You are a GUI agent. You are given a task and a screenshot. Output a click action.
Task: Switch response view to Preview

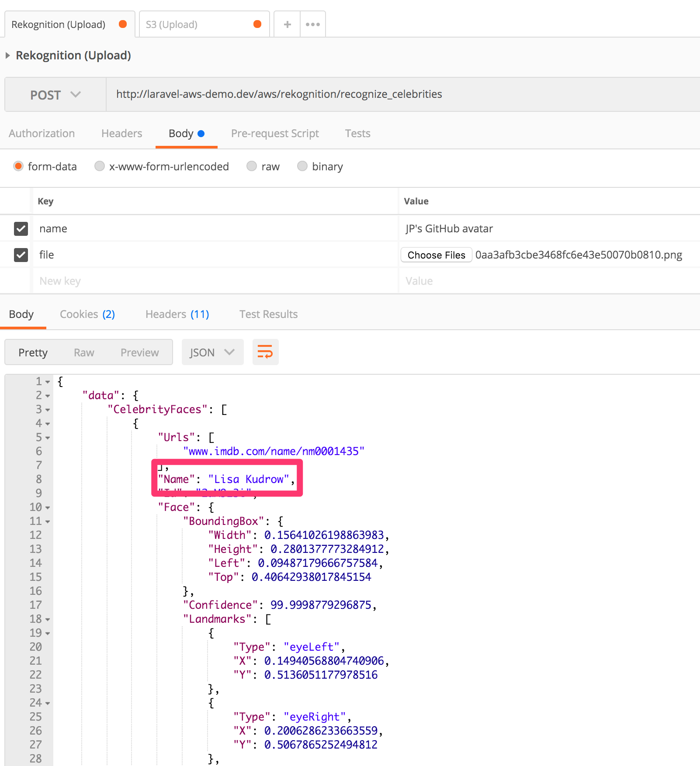coord(139,352)
